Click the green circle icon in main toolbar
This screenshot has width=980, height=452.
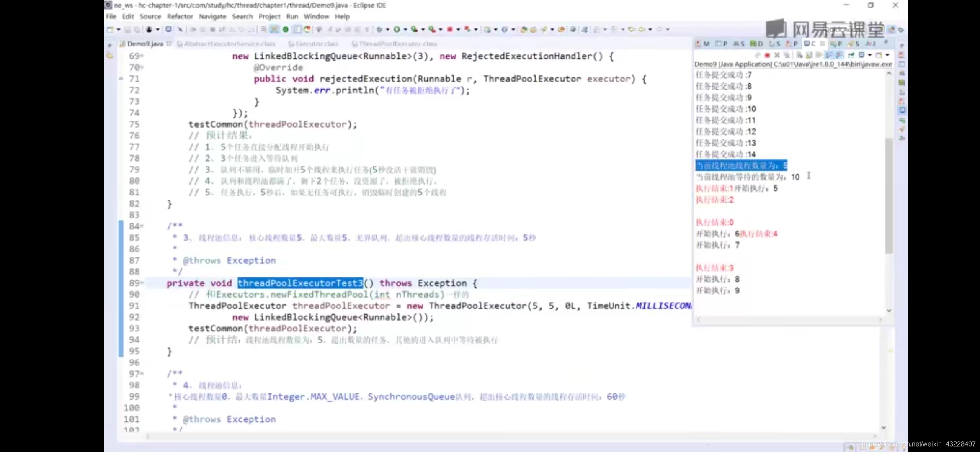(x=286, y=29)
